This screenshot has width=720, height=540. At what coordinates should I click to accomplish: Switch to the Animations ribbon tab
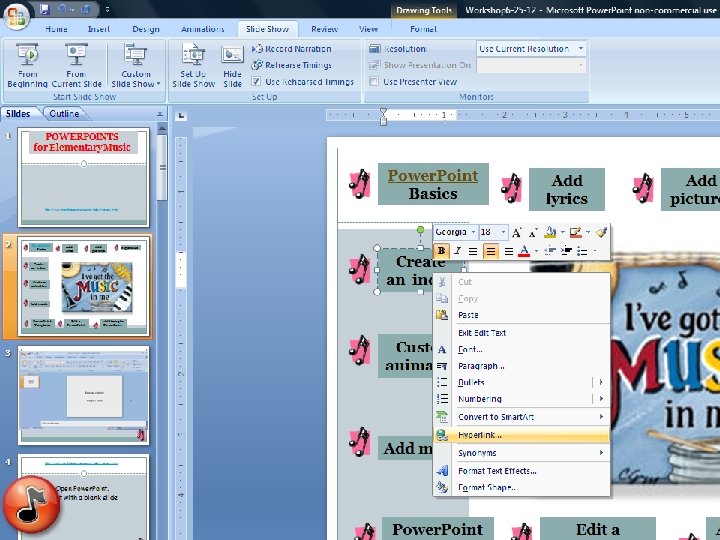[202, 29]
